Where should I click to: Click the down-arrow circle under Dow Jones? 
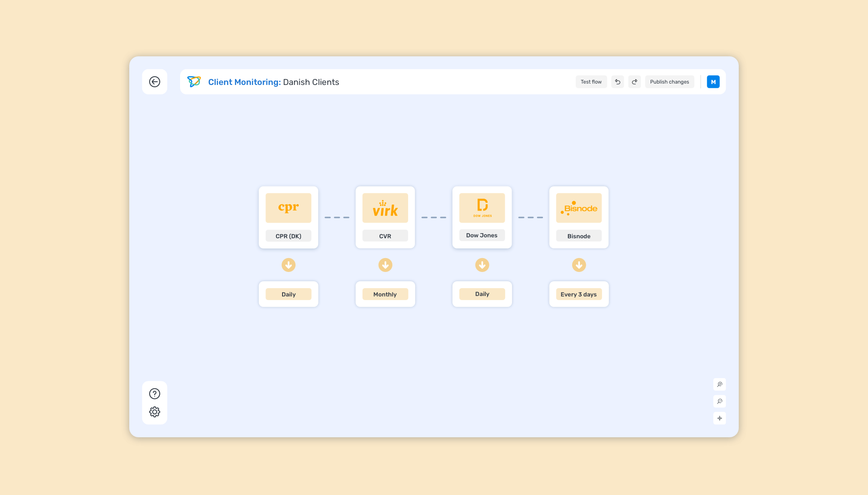tap(482, 265)
